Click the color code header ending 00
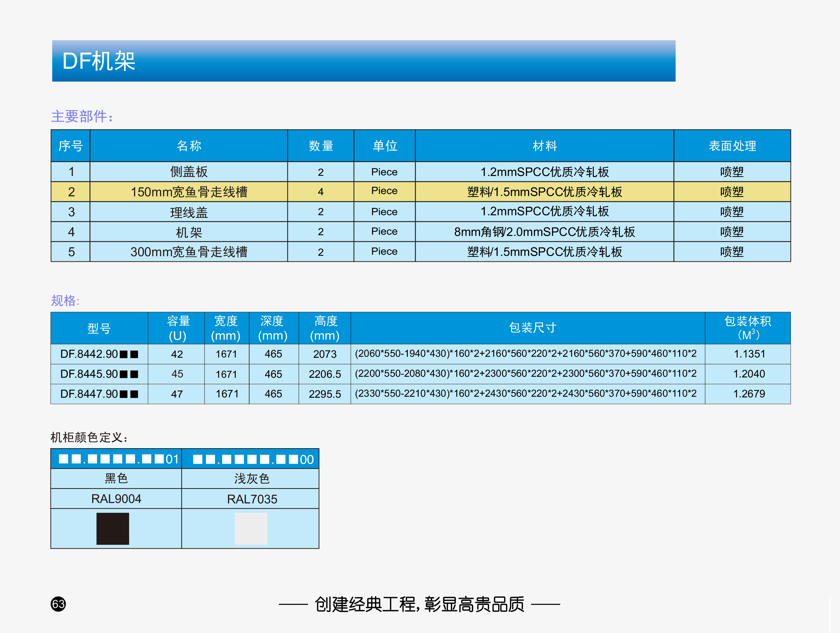The height and width of the screenshot is (633, 840). click(x=251, y=459)
